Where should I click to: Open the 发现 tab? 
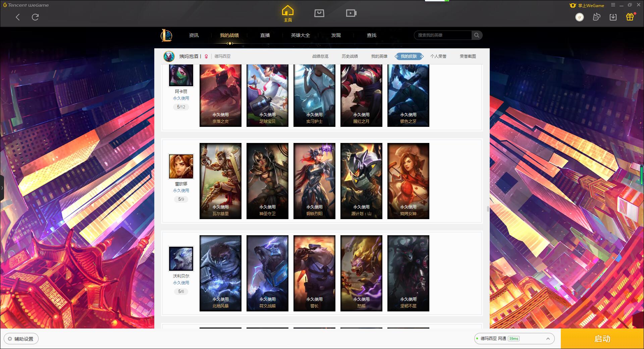click(x=336, y=35)
